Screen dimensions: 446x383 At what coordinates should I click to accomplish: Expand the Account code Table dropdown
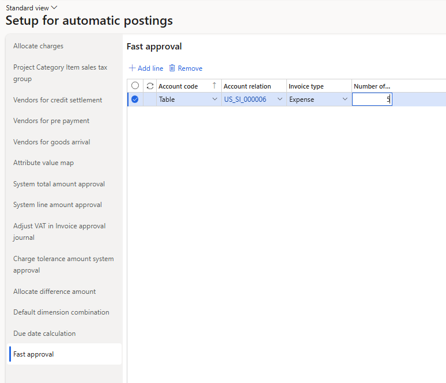coord(215,99)
